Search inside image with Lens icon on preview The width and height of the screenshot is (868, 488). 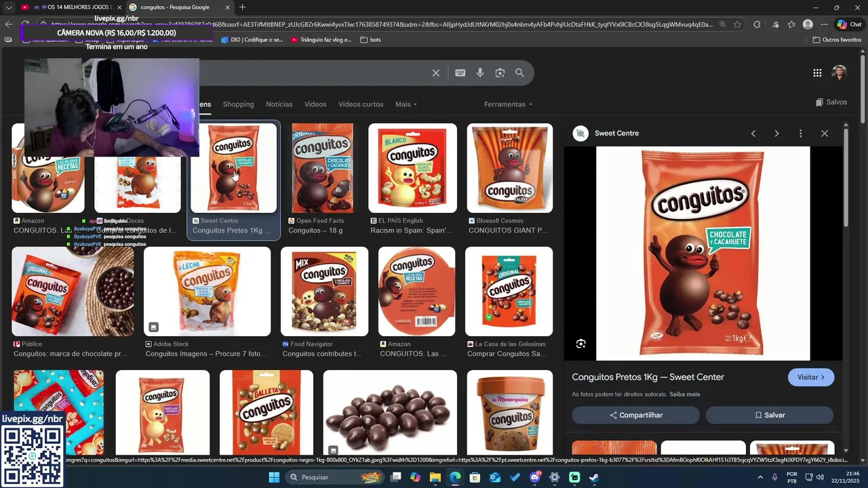click(581, 344)
